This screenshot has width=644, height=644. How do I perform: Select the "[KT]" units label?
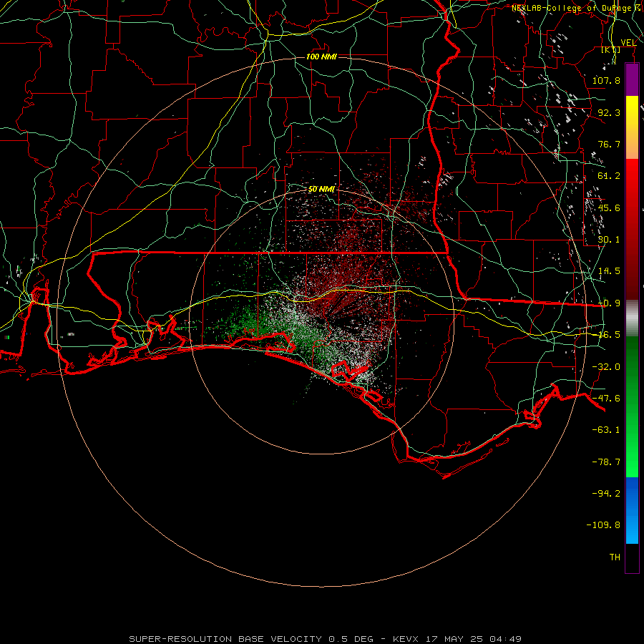point(611,50)
